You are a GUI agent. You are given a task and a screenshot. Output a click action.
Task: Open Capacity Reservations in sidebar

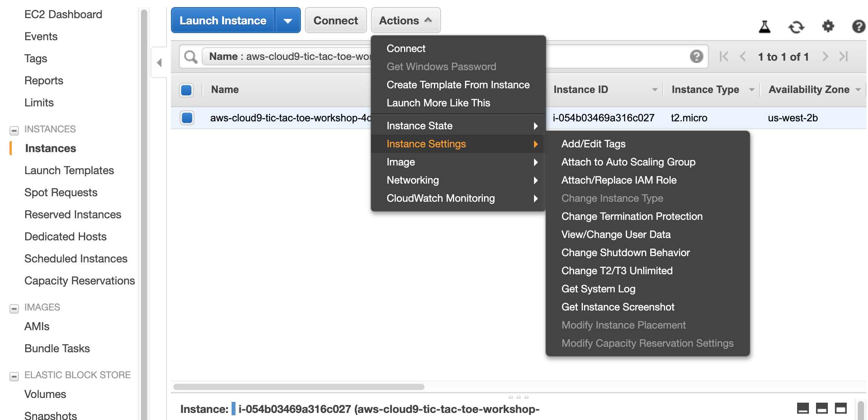[80, 281]
